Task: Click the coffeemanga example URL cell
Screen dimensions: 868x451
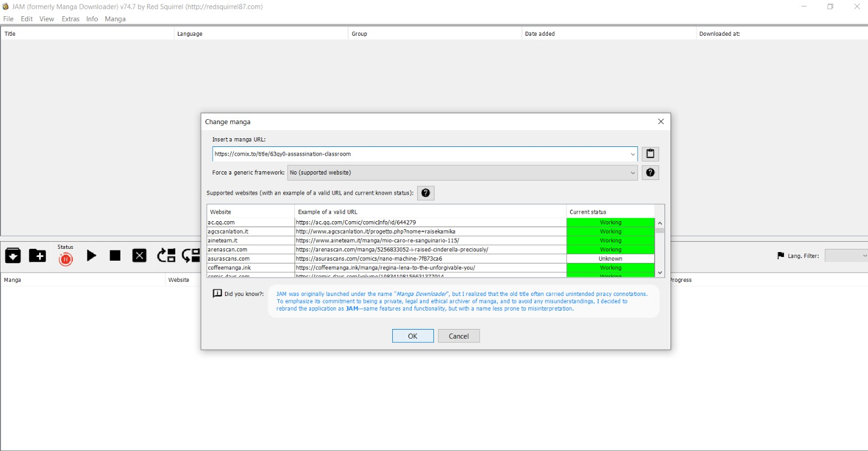Action: pyautogui.click(x=430, y=268)
